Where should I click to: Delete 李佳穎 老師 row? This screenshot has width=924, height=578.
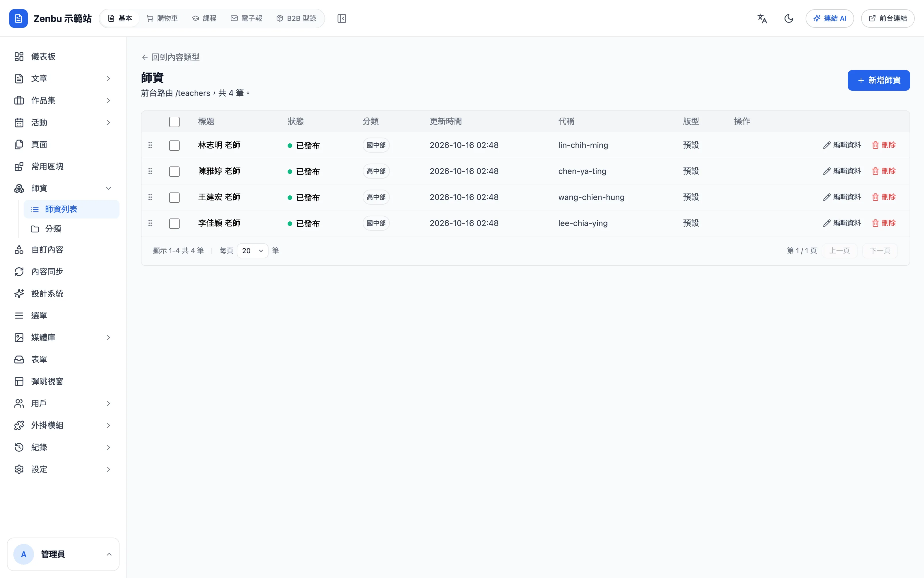pyautogui.click(x=884, y=223)
